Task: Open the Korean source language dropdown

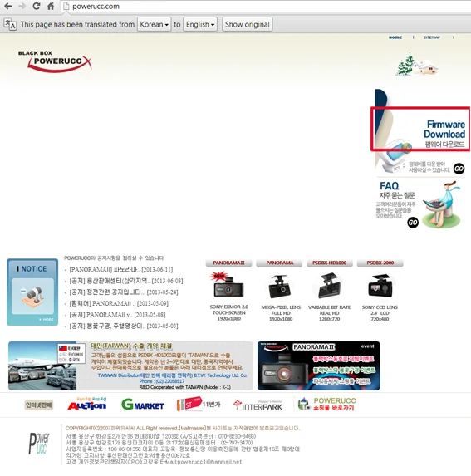Action: coord(155,24)
